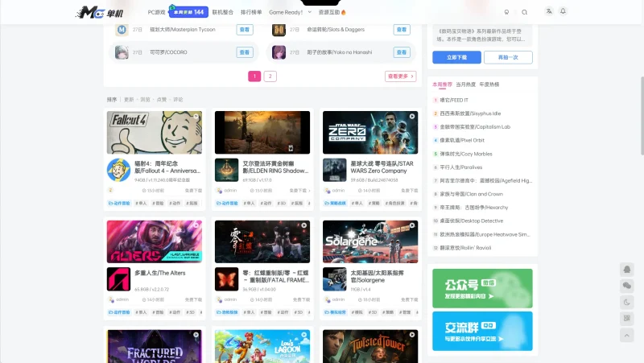Click 查看 button for Masterplan Tycoon
Image resolution: width=644 pixels, height=363 pixels.
(x=245, y=30)
